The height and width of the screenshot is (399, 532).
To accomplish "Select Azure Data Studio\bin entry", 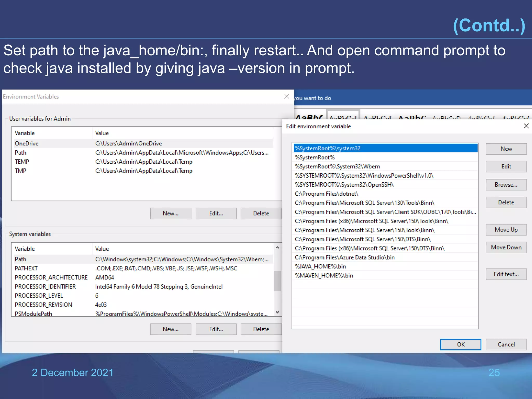I will point(385,257).
